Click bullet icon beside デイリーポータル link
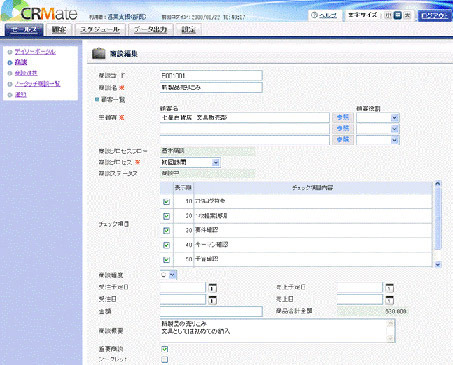The image size is (453, 365). click(10, 52)
